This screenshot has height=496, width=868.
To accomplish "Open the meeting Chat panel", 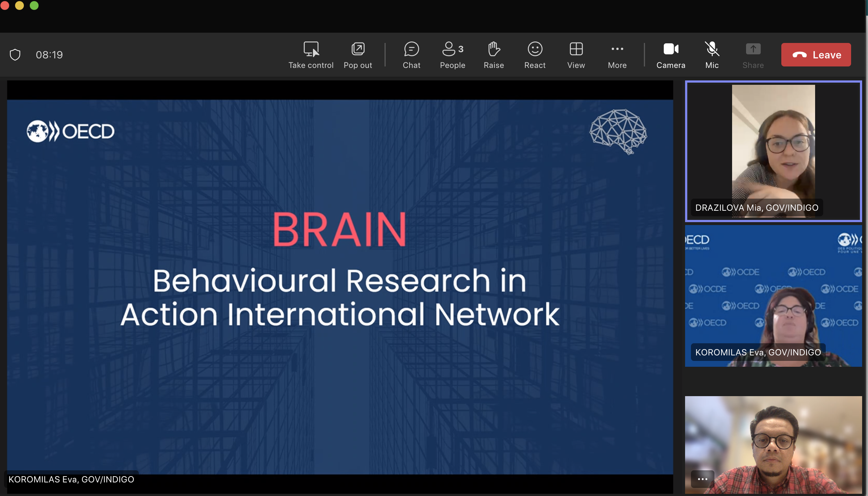I will pos(411,55).
